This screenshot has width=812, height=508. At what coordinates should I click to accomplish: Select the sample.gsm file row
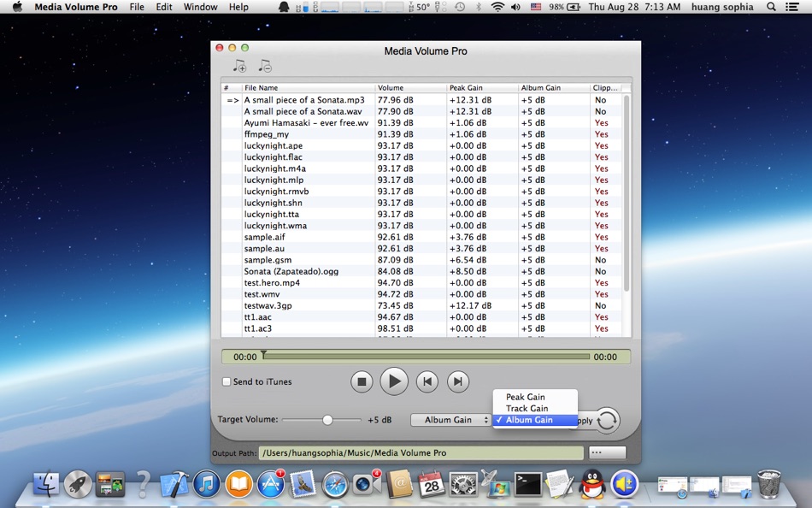422,260
